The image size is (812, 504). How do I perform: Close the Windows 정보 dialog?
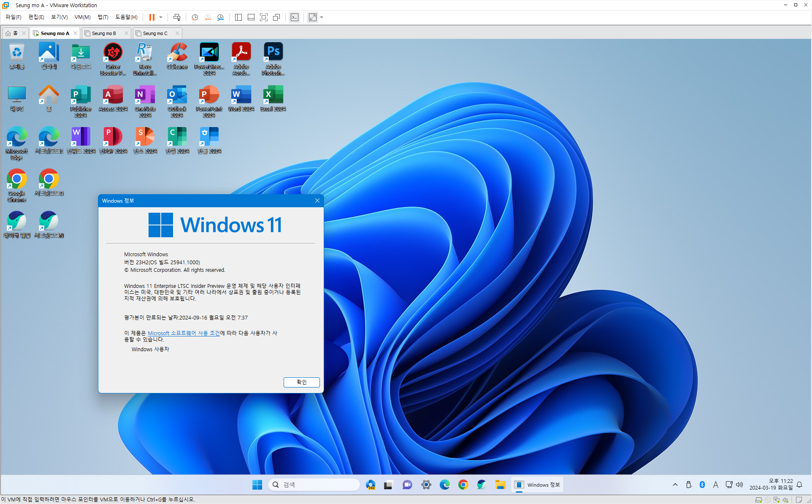(x=317, y=201)
